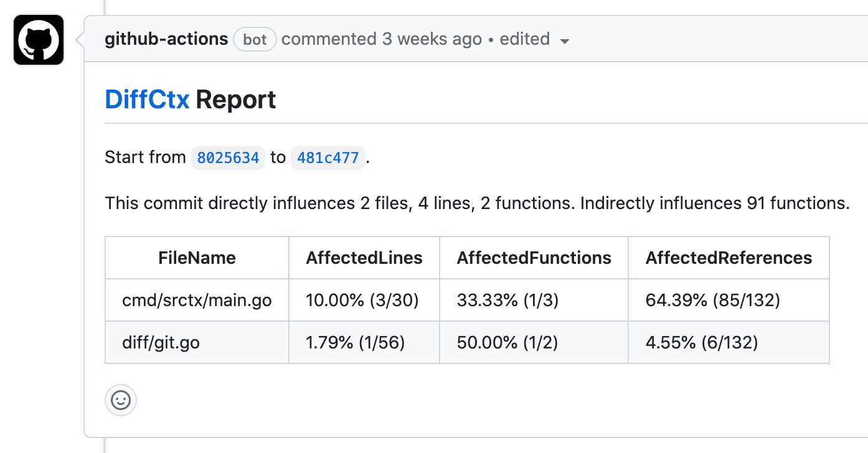Viewport: 868px width, 453px height.
Task: Click the word Report in heading
Action: 235,100
